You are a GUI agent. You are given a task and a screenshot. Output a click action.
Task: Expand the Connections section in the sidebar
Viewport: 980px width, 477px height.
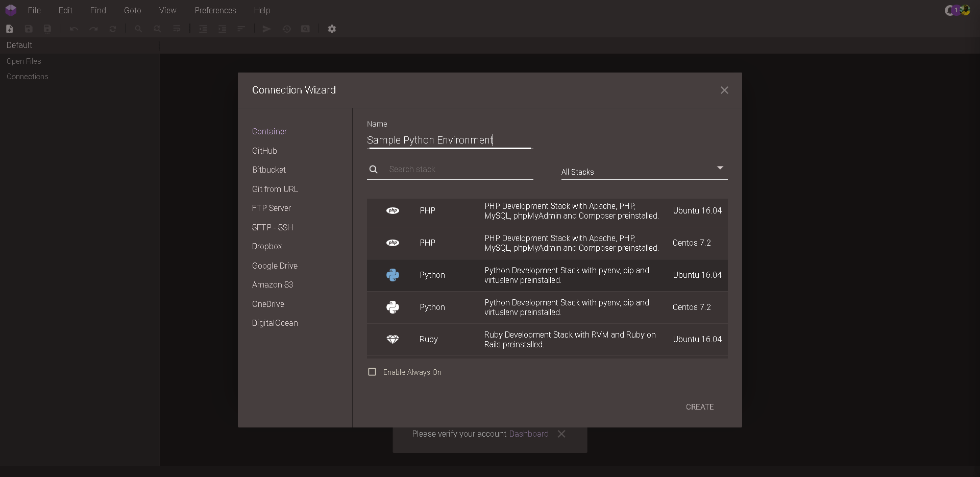pos(27,77)
